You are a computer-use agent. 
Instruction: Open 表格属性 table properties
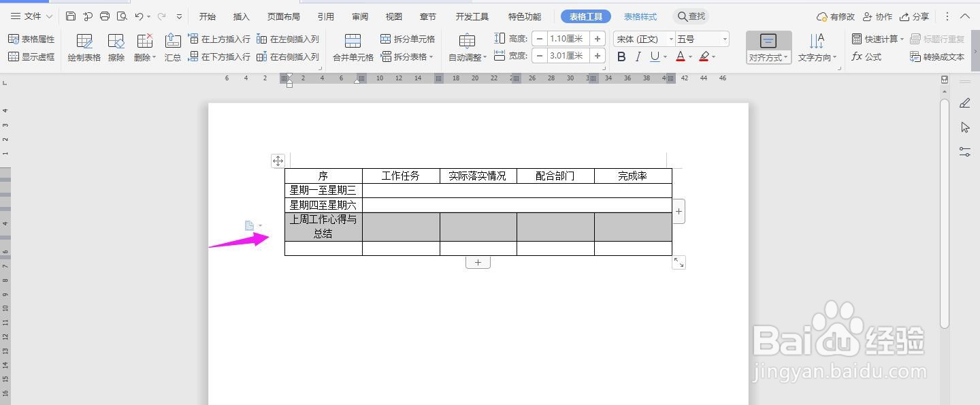(x=31, y=39)
